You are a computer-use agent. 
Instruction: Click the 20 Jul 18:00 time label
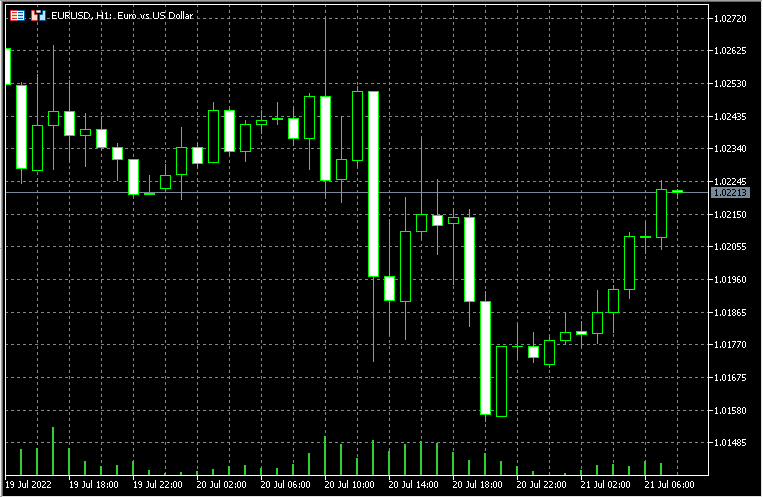[x=477, y=485]
